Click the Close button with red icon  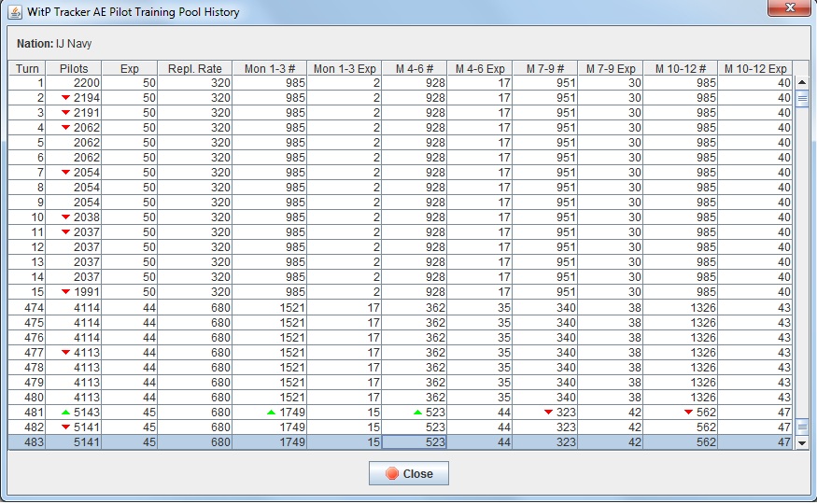point(409,473)
